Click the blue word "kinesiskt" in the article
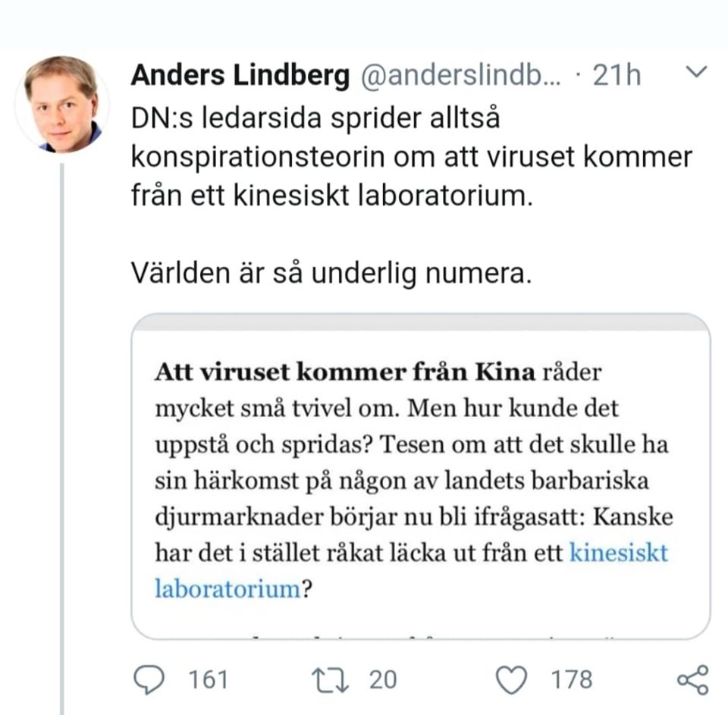 [x=618, y=552]
